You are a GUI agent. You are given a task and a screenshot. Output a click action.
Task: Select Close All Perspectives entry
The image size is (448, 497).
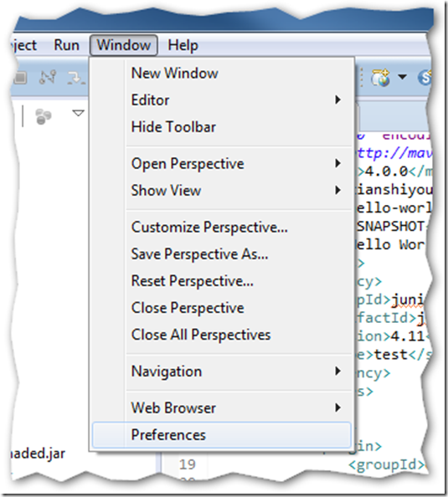(x=222, y=335)
